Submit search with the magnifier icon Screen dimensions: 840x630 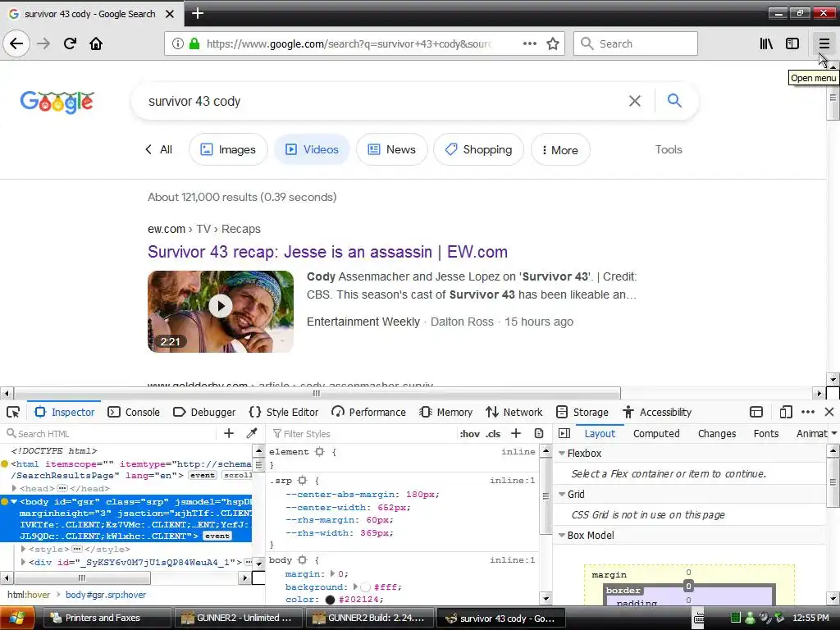click(x=674, y=101)
